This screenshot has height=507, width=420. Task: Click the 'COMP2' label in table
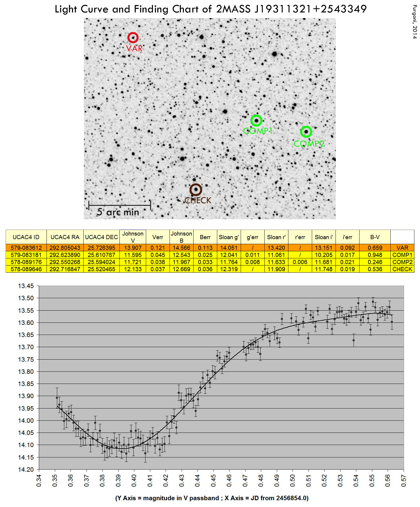click(402, 262)
